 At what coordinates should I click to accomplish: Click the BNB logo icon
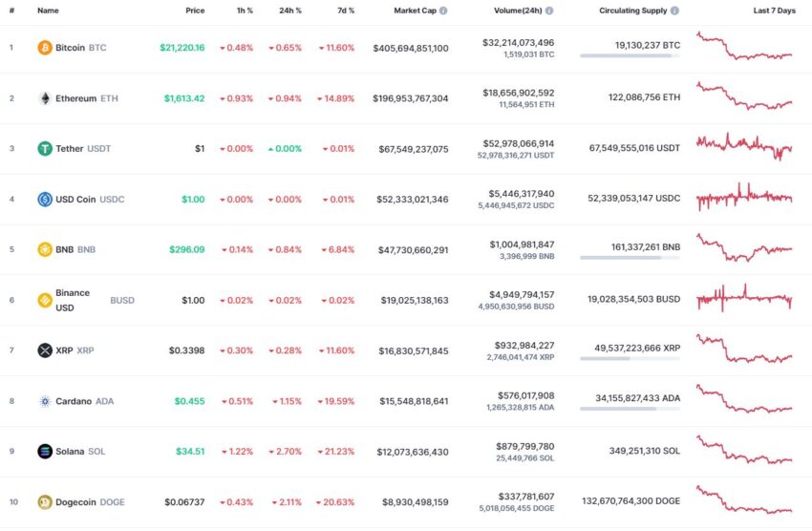point(45,249)
